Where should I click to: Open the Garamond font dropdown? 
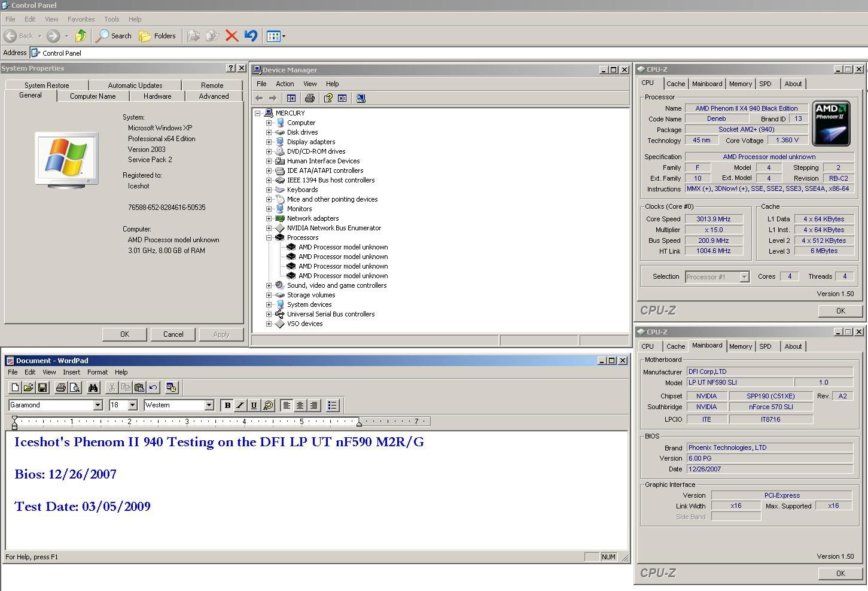(x=98, y=406)
